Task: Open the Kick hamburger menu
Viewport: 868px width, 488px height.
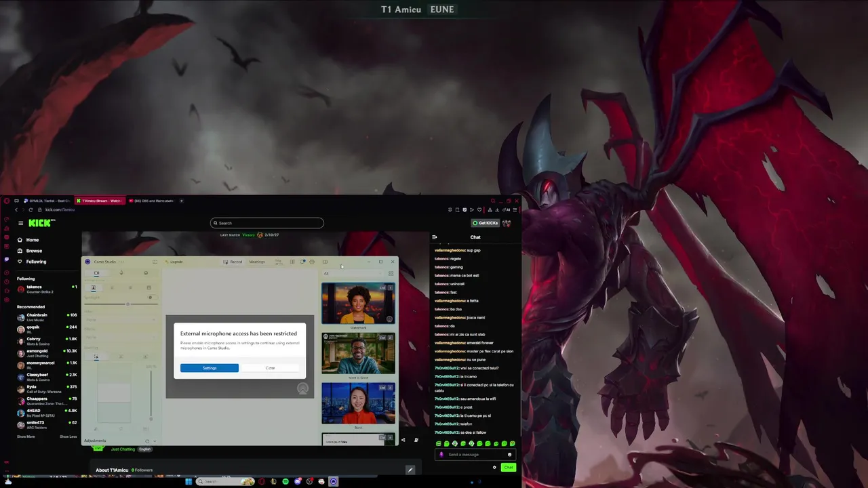Action: (x=20, y=223)
